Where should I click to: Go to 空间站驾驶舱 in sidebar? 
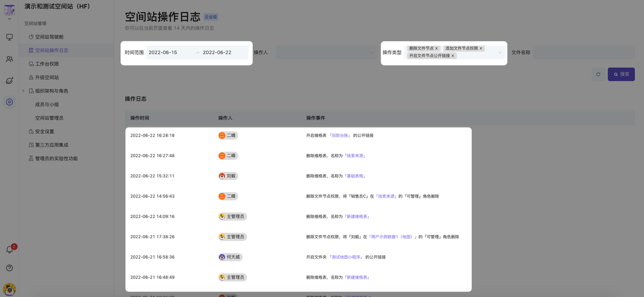49,37
